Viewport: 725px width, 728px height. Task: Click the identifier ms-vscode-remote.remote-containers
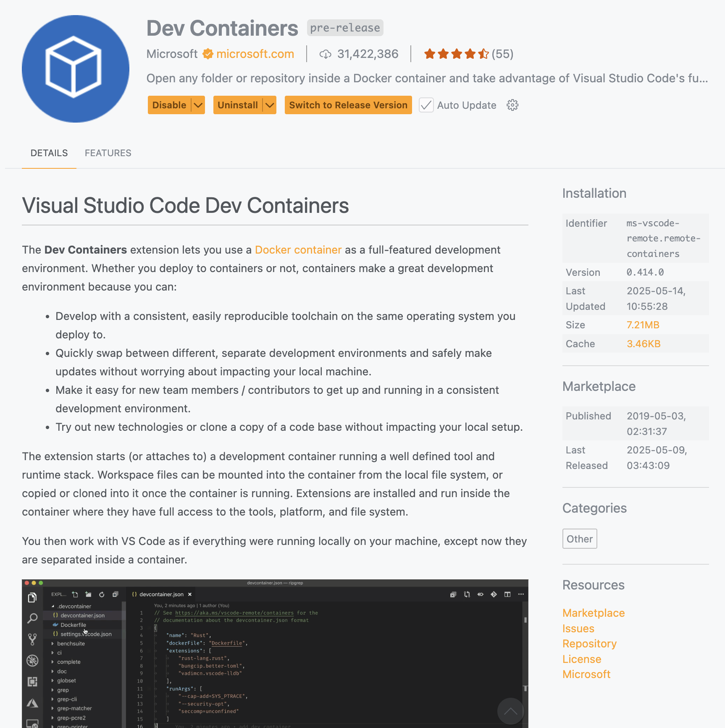click(663, 238)
